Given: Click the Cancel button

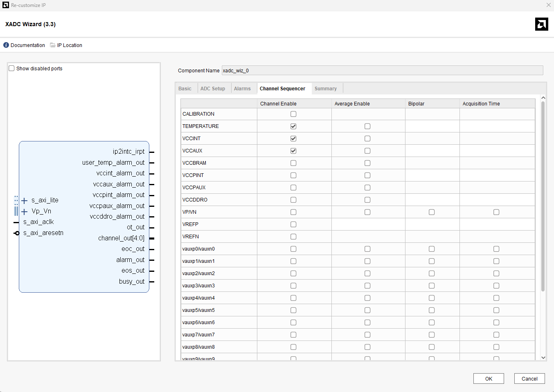Looking at the screenshot, I should 529,379.
